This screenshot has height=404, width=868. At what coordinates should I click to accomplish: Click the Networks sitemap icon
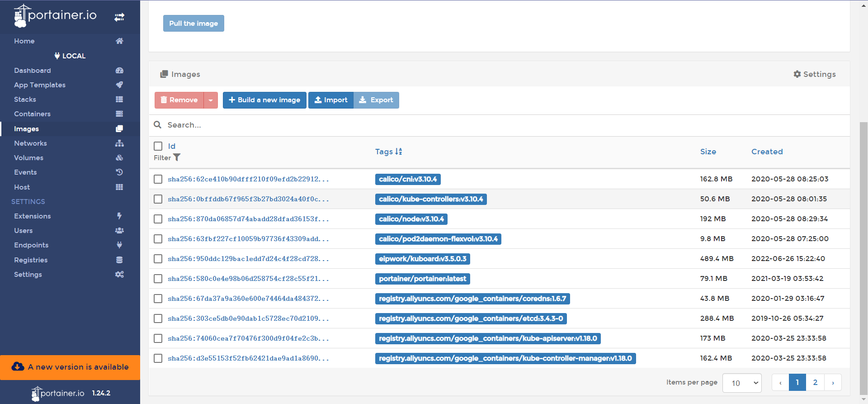click(119, 143)
